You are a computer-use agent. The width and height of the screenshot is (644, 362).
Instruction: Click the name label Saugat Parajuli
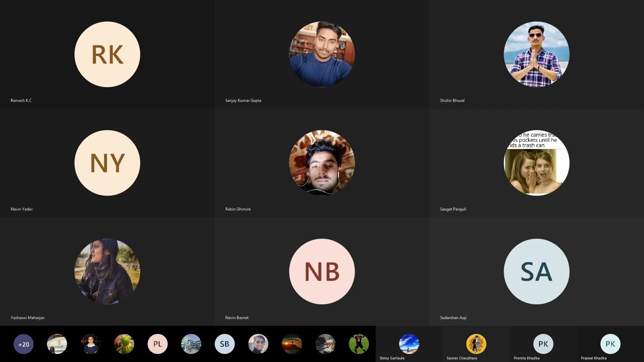click(x=453, y=209)
